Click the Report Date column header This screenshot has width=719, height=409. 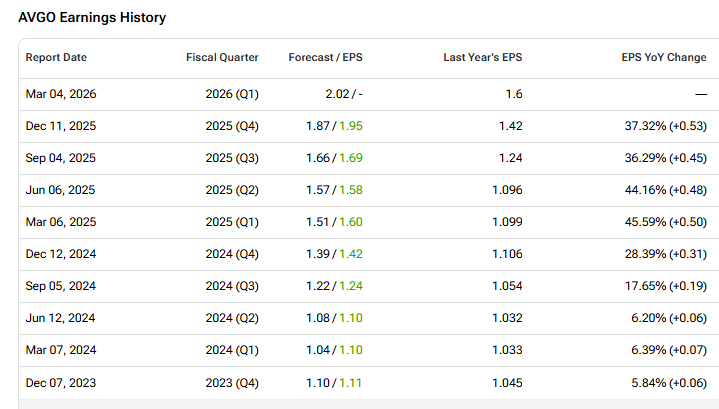(56, 58)
